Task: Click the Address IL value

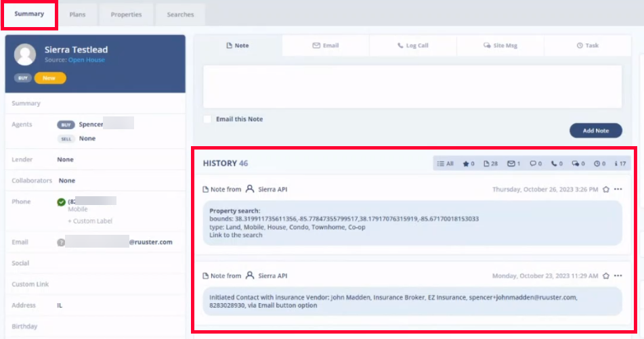Action: click(x=60, y=305)
